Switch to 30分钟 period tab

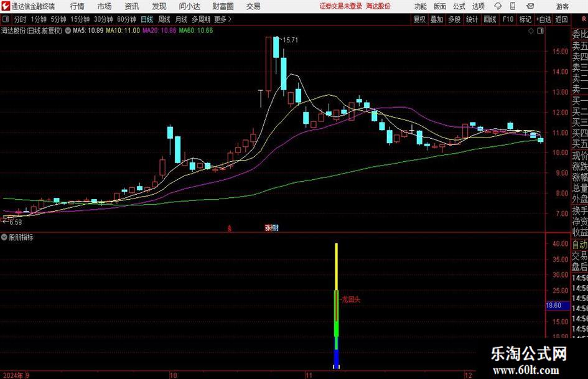click(103, 19)
